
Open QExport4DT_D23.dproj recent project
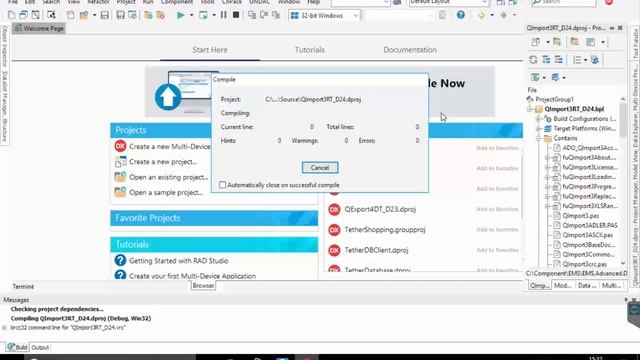(380, 209)
